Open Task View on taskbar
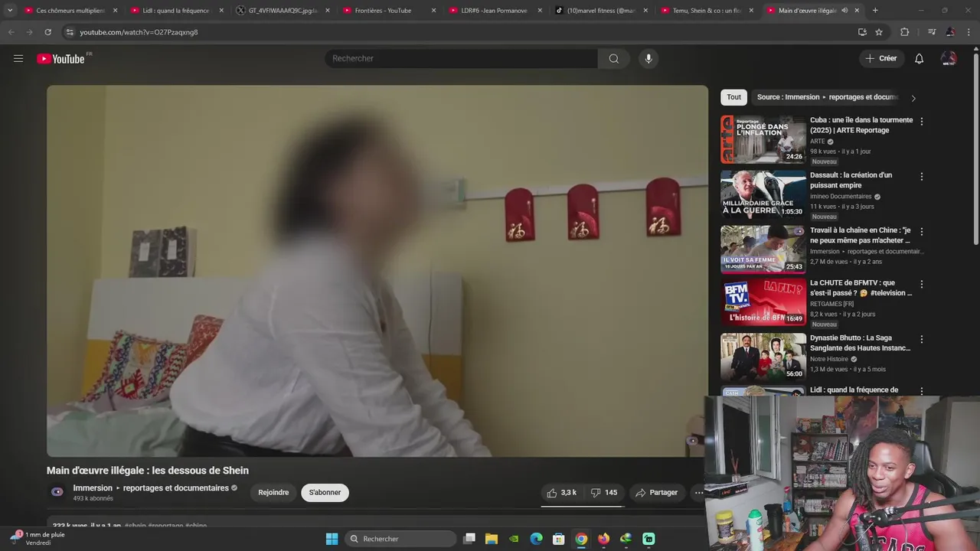The image size is (980, 551). point(469,539)
